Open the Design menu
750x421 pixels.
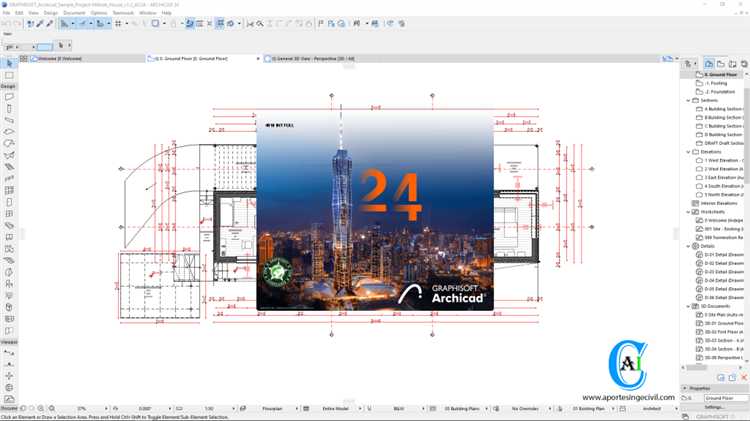tap(51, 13)
